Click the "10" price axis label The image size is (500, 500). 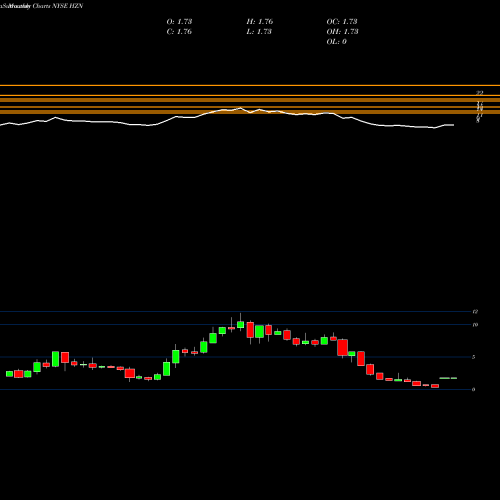point(475,324)
